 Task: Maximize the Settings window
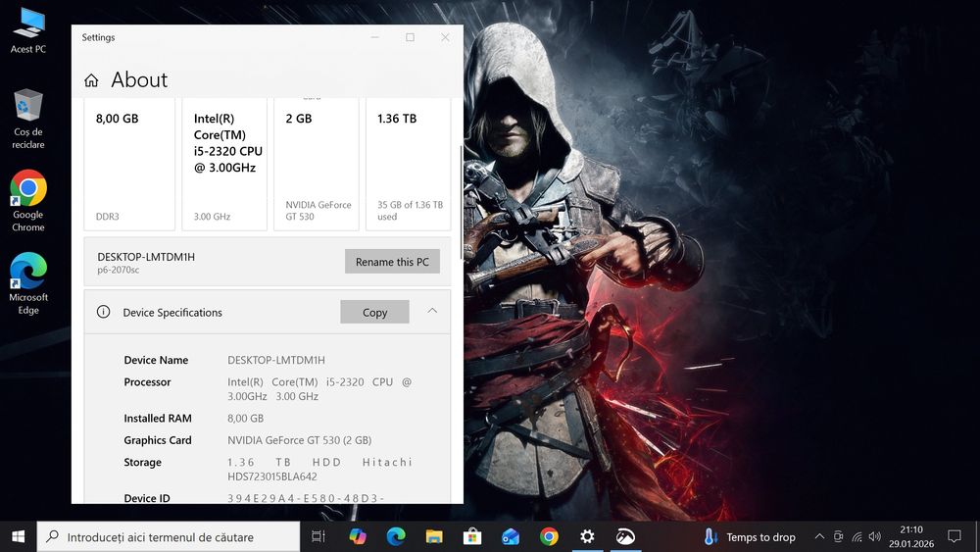click(x=410, y=37)
